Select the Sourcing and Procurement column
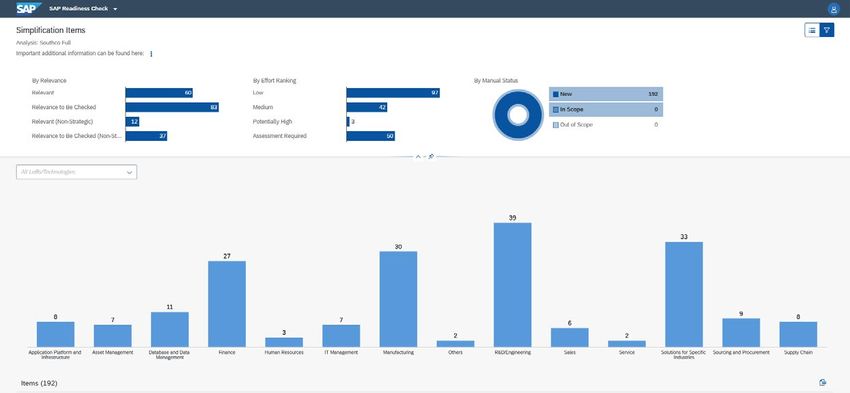850x393 pixels. click(x=741, y=332)
